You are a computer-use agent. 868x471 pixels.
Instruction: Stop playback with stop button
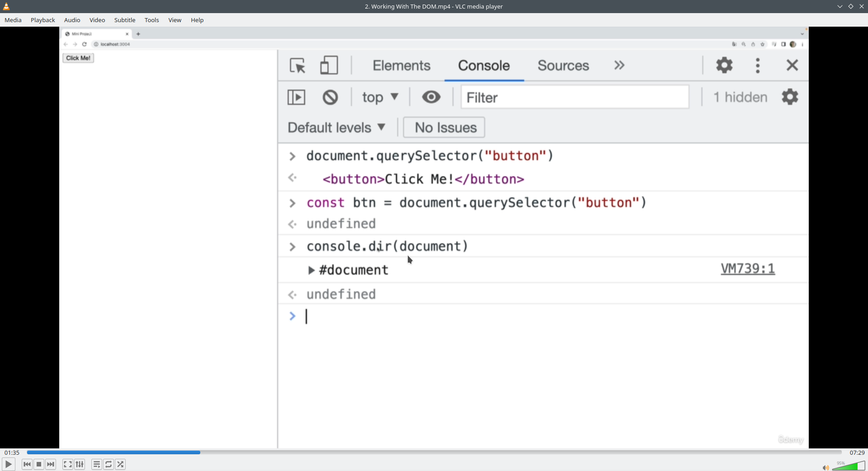click(39, 464)
